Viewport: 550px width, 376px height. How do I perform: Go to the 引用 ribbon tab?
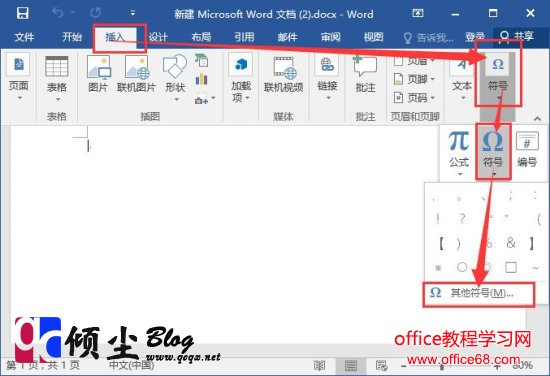click(x=244, y=37)
